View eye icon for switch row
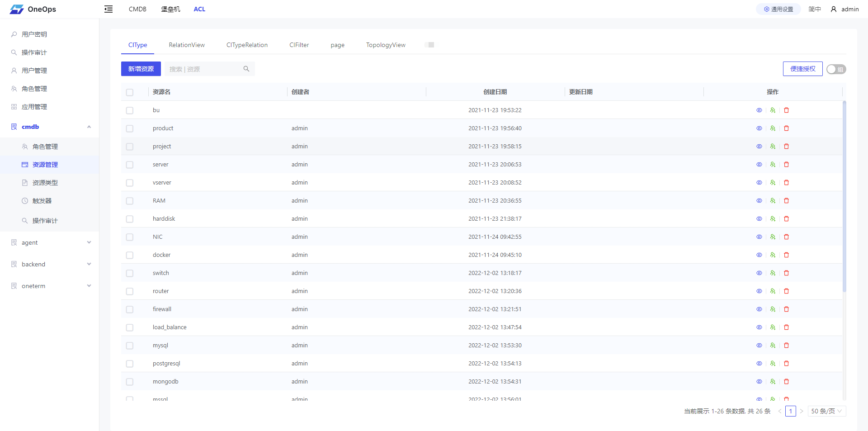Image resolution: width=868 pixels, height=431 pixels. (759, 273)
